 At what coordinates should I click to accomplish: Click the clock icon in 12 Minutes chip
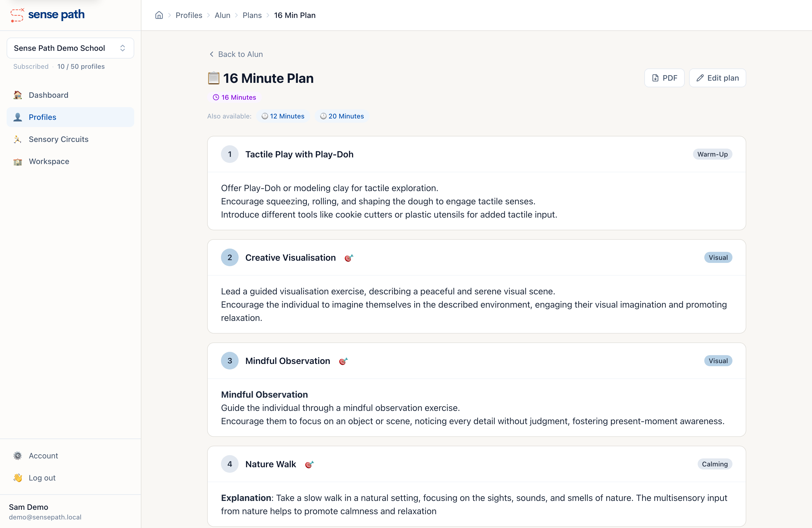[x=265, y=116]
